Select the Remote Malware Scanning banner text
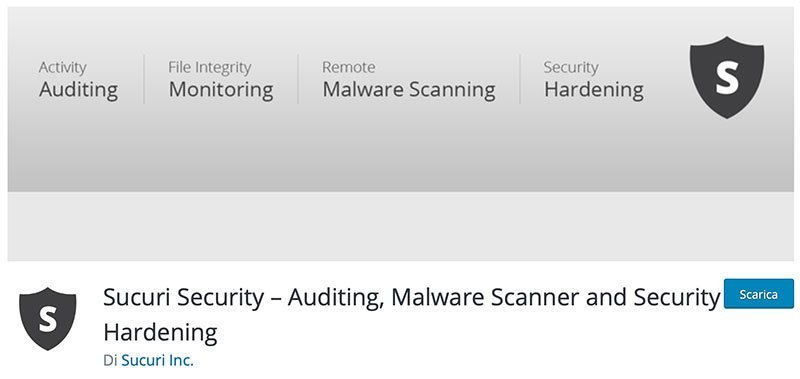Screen dimensions: 800x379 [x=409, y=80]
